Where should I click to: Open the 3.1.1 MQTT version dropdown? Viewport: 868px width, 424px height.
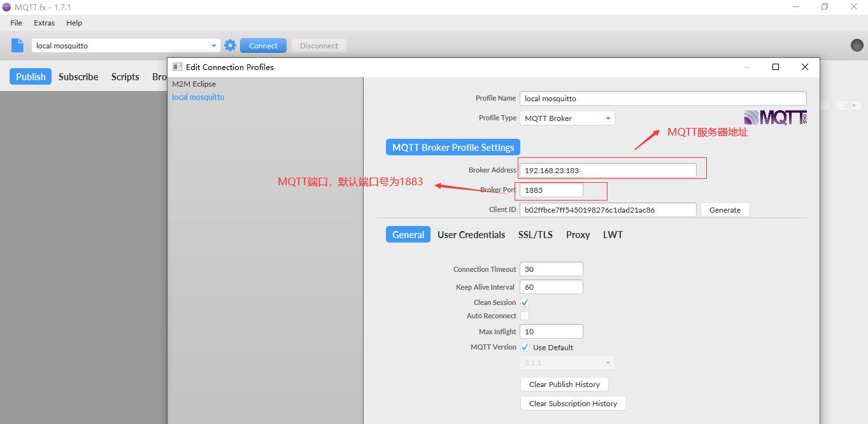coord(567,363)
